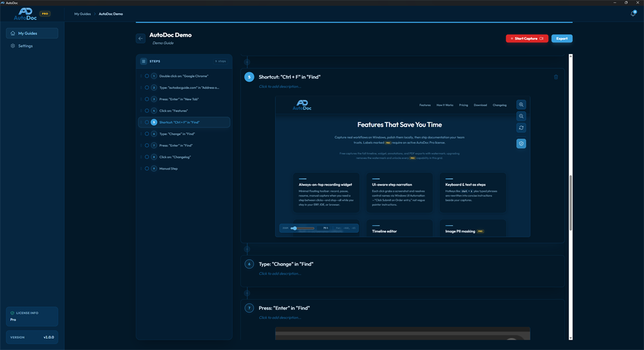Open the step 7 screenshot preview
The width and height of the screenshot is (644, 350).
pos(402,333)
